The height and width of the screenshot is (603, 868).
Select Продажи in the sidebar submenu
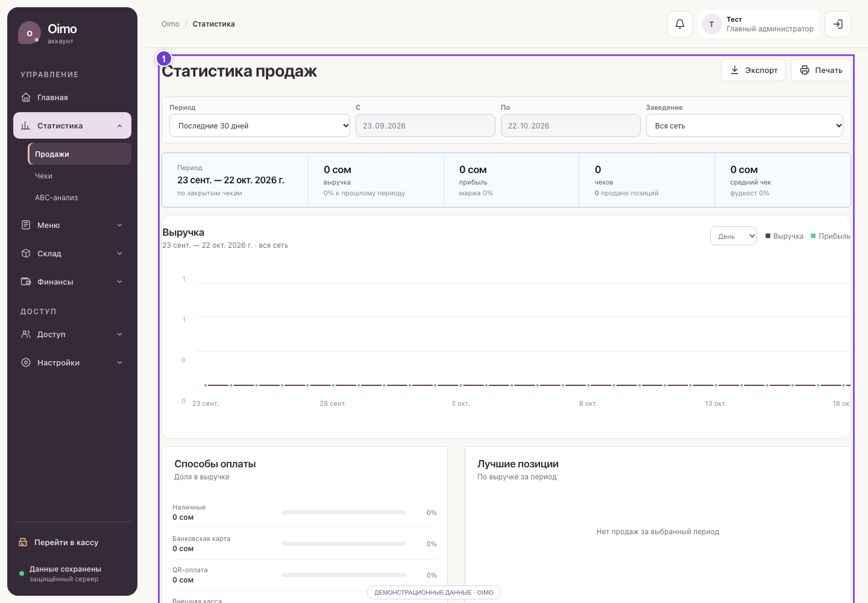pos(80,154)
